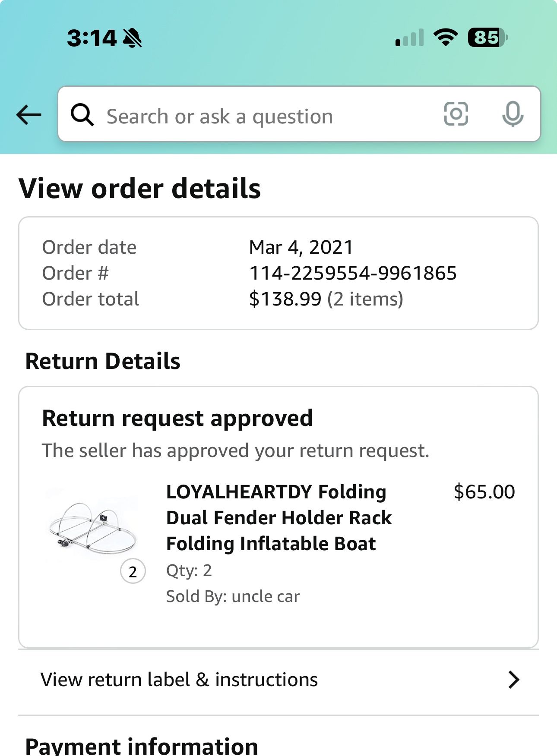Open View return label & instructions row
The height and width of the screenshot is (756, 557).
179,680
